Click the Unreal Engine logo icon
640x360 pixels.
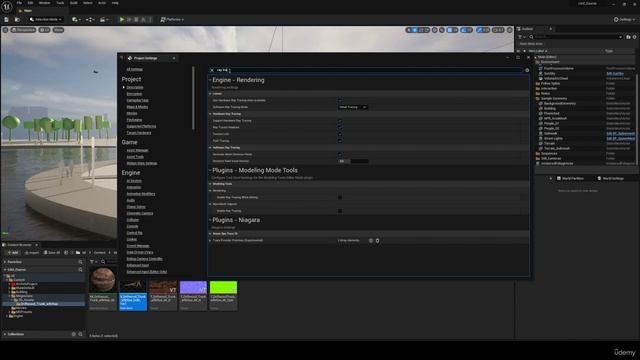7,6
